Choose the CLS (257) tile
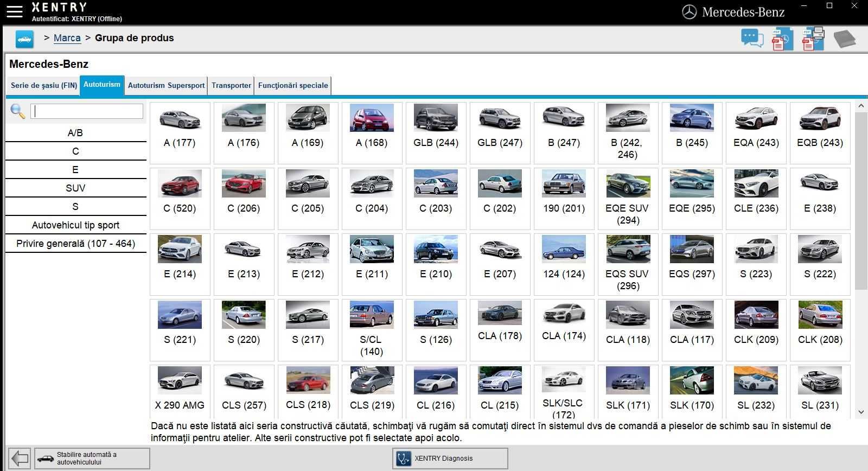 pos(244,391)
